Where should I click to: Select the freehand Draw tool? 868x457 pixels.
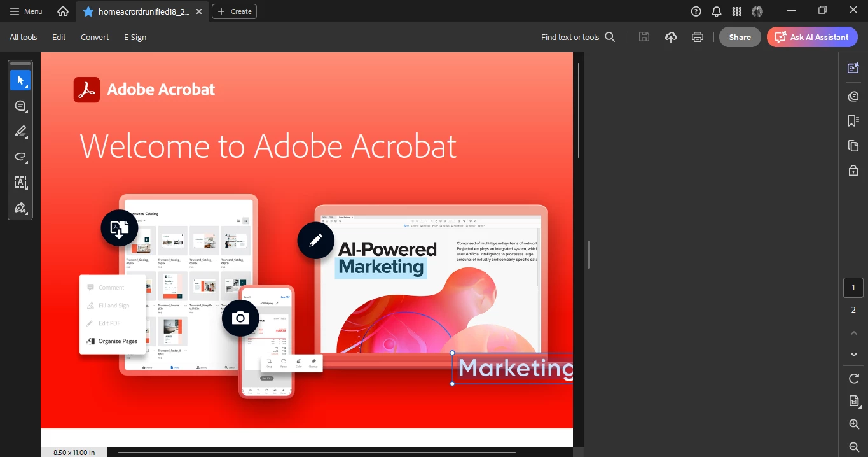(x=20, y=157)
